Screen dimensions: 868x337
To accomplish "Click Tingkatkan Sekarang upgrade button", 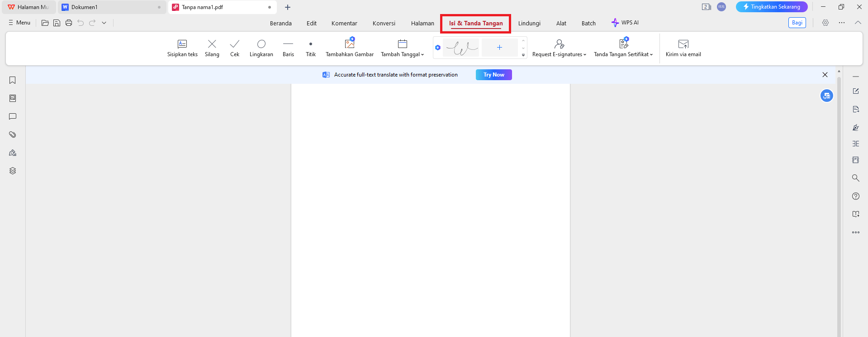I will tap(772, 7).
